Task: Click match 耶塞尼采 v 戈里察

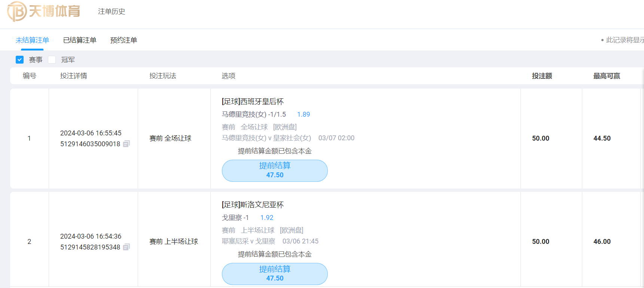Action: pos(248,241)
